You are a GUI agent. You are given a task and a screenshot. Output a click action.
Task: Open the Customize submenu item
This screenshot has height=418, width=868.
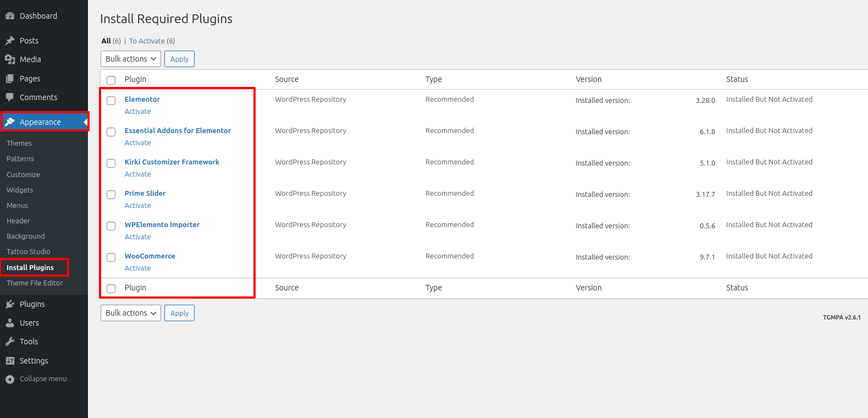point(23,174)
